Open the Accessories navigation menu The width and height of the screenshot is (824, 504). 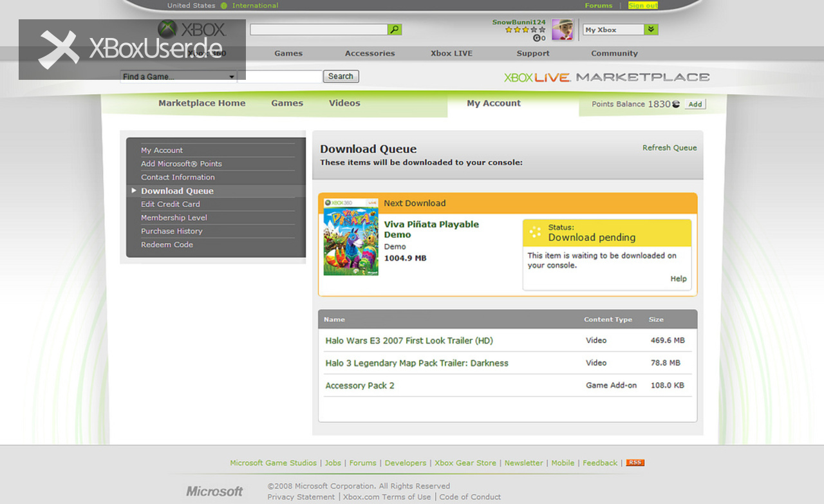pos(370,53)
